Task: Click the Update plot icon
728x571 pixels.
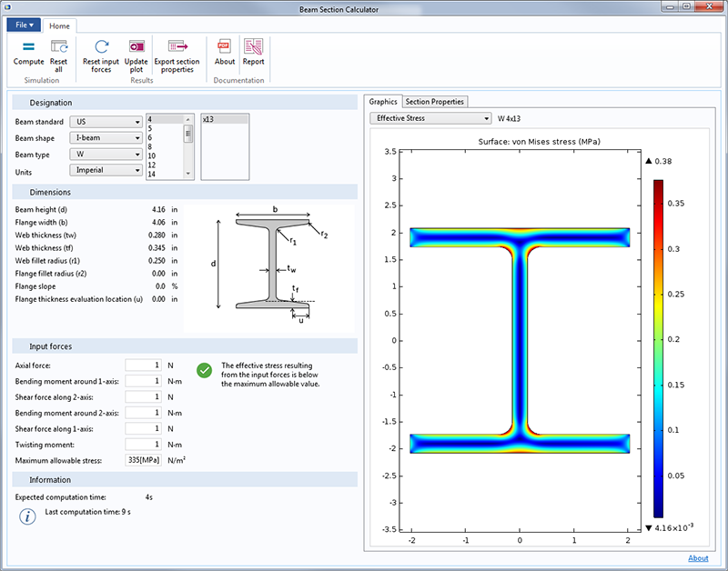Action: [x=136, y=47]
